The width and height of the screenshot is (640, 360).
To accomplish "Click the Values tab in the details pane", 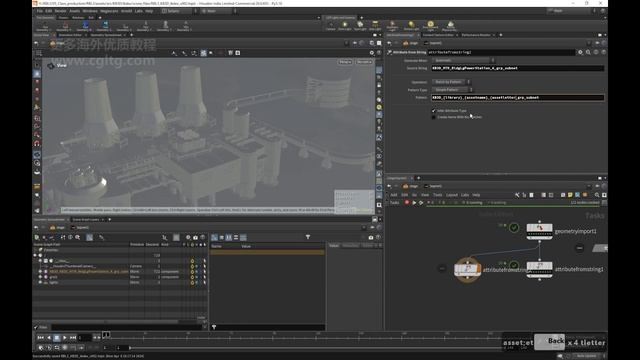I will click(334, 246).
